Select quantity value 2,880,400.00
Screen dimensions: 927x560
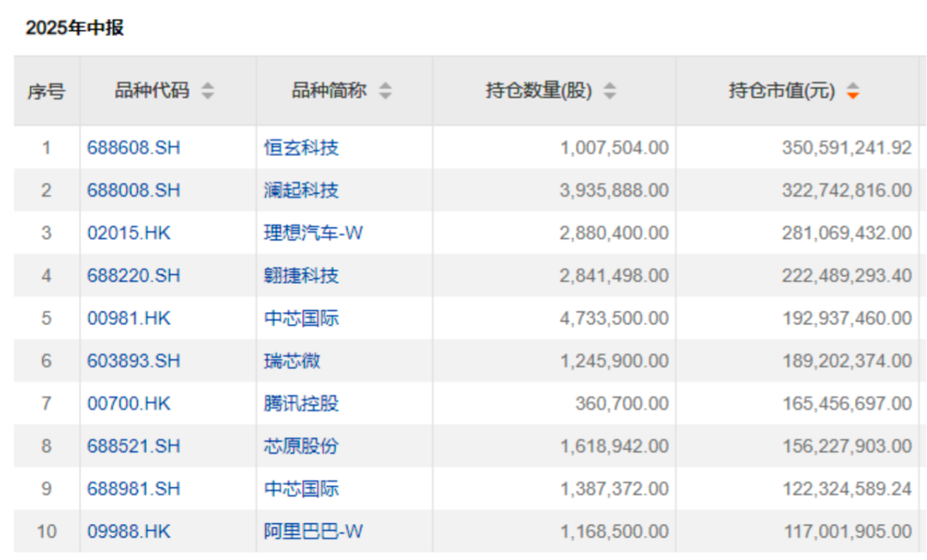point(615,232)
